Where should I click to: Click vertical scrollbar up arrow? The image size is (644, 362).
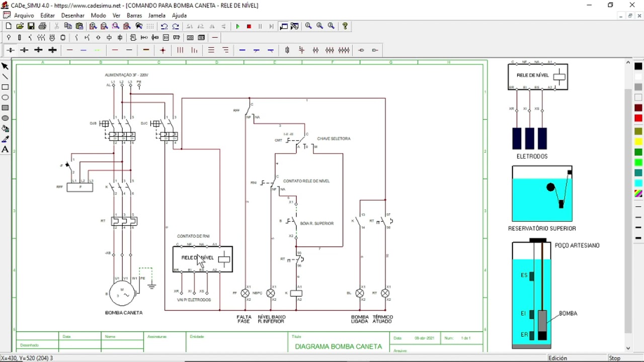(628, 63)
